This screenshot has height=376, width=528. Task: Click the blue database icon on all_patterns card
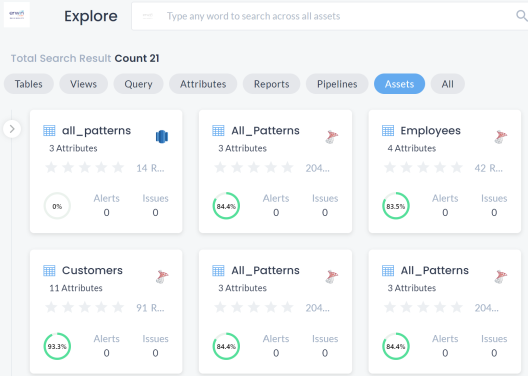click(162, 136)
